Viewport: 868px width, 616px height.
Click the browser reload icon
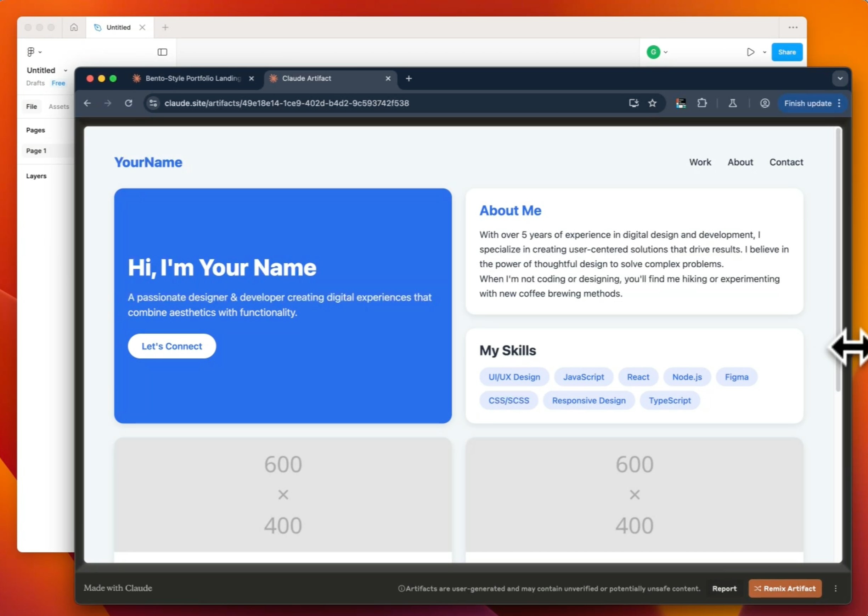129,103
